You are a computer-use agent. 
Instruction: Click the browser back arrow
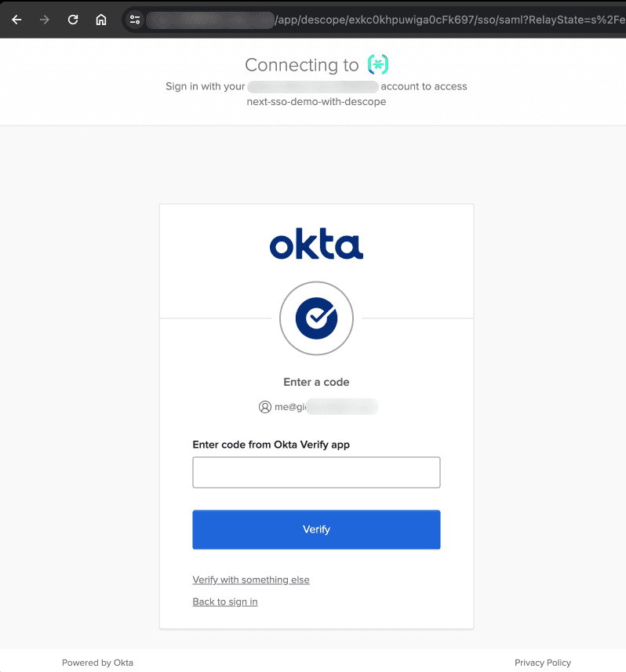(x=16, y=20)
